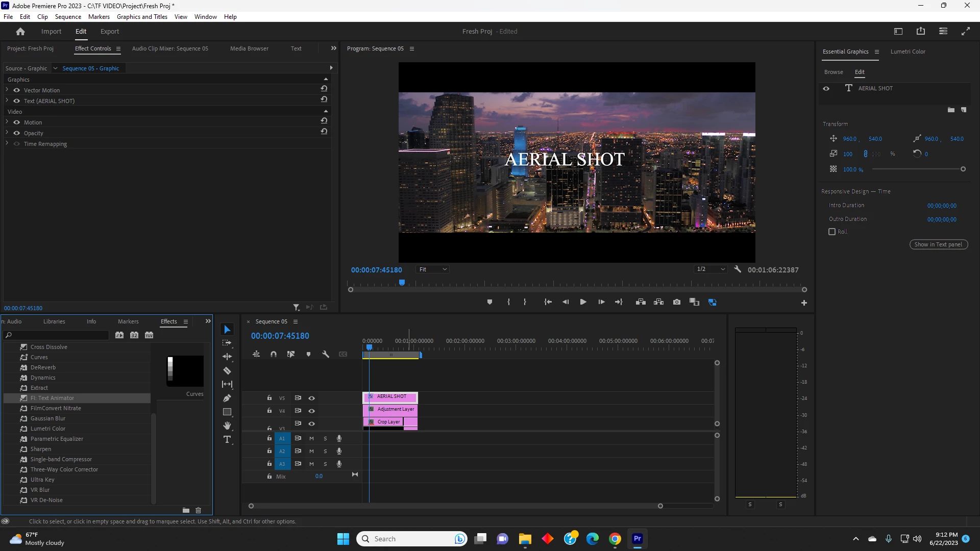Mute audio track A1

(x=311, y=438)
